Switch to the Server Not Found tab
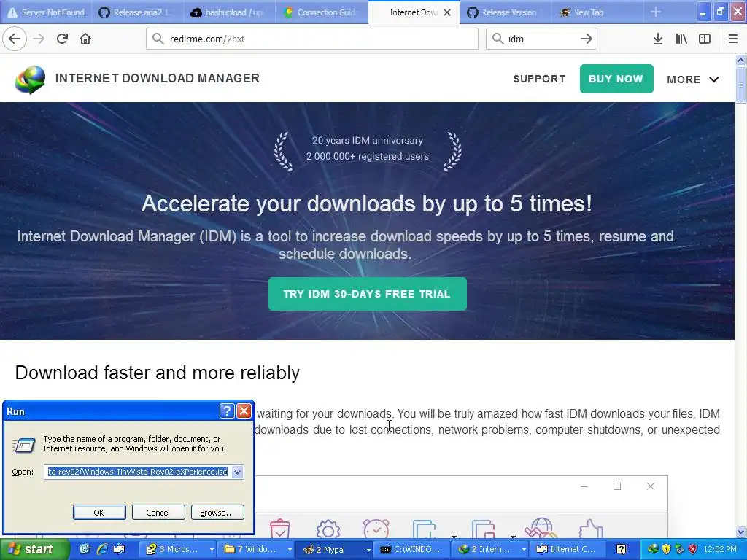 [x=46, y=12]
